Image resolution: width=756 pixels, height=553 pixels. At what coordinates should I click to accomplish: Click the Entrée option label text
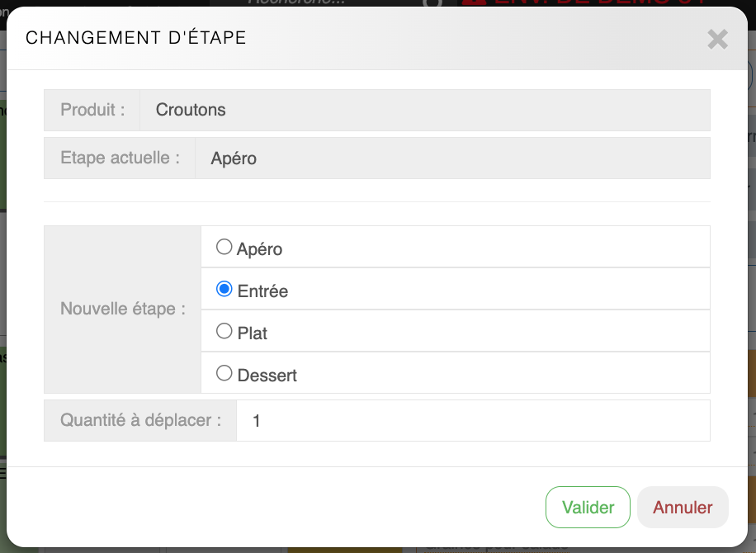tap(262, 291)
